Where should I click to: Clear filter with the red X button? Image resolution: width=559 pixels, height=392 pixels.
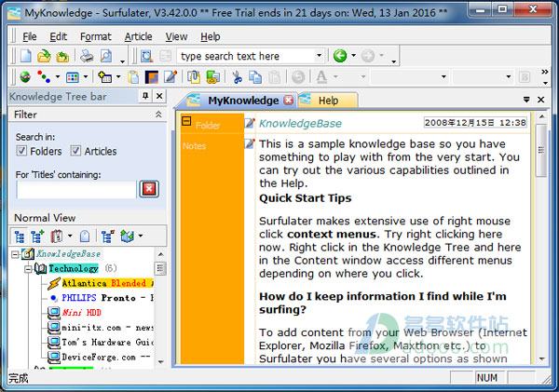[149, 189]
